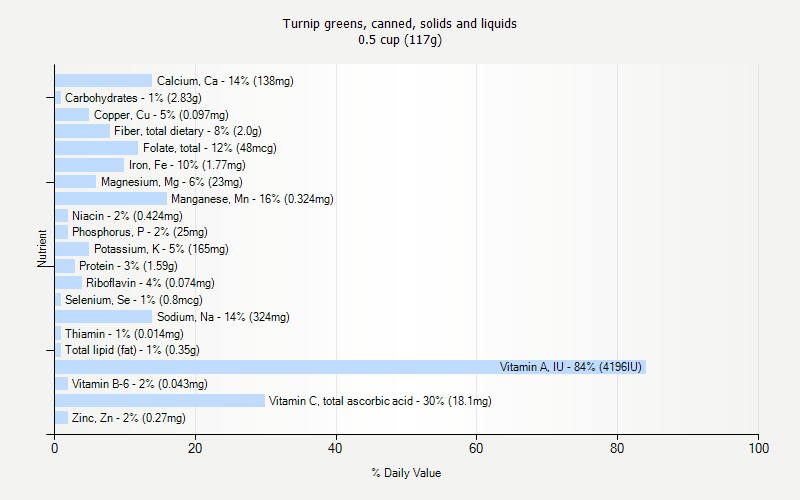
Task: Select the 'Total lipid (fat) - 1% (0.35g)' label
Action: click(132, 350)
